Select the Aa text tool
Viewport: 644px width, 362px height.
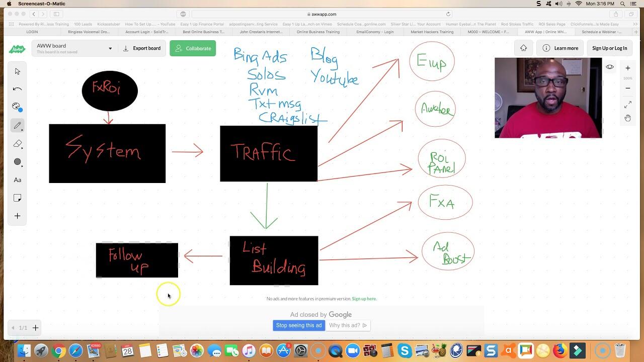pyautogui.click(x=18, y=180)
